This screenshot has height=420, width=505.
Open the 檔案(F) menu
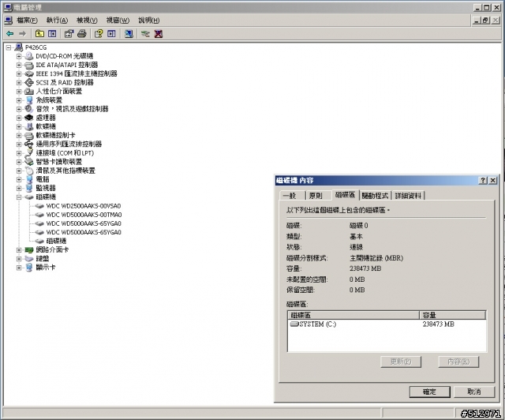tap(27, 20)
